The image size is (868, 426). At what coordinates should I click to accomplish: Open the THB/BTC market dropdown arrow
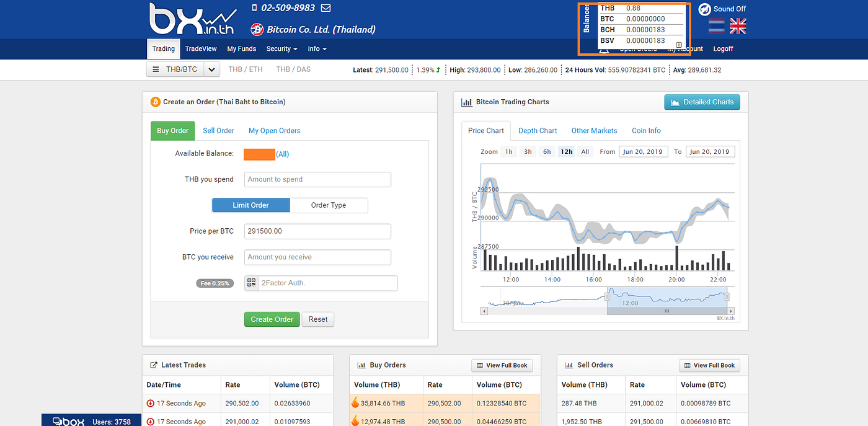point(212,69)
